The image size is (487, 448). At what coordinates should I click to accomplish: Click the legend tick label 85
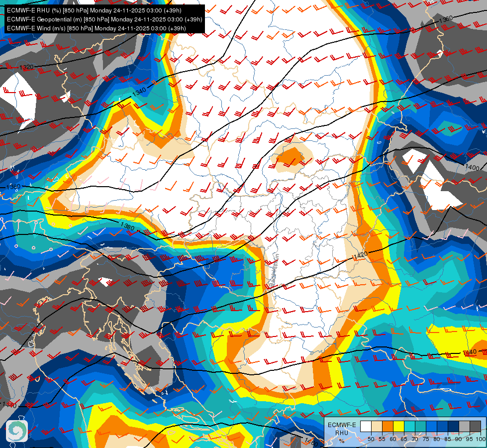448,440
